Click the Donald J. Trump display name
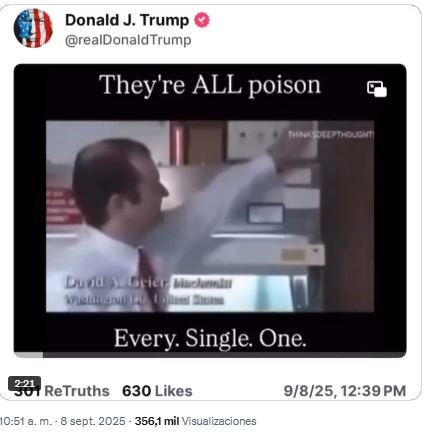Screen dimensions: 425x433 click(127, 20)
